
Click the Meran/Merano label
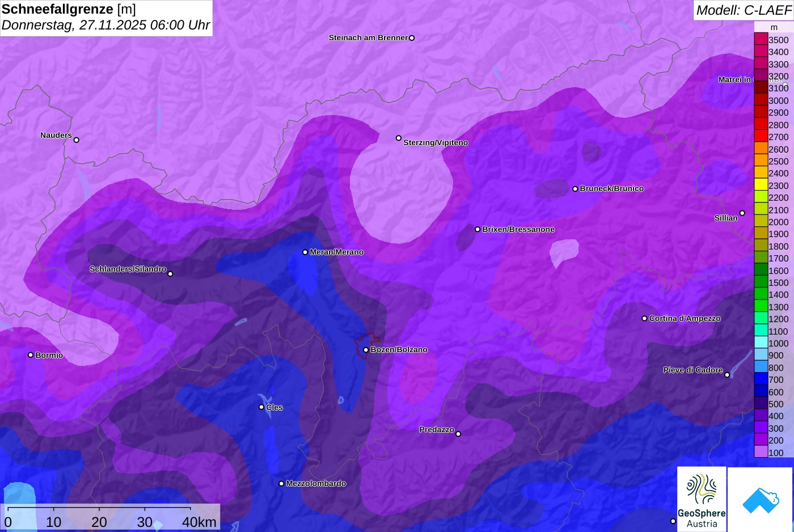pos(337,252)
